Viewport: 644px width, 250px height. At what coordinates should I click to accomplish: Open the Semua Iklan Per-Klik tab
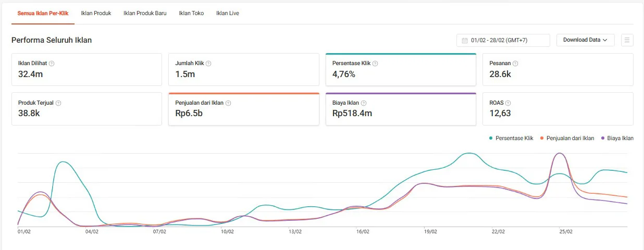(43, 13)
